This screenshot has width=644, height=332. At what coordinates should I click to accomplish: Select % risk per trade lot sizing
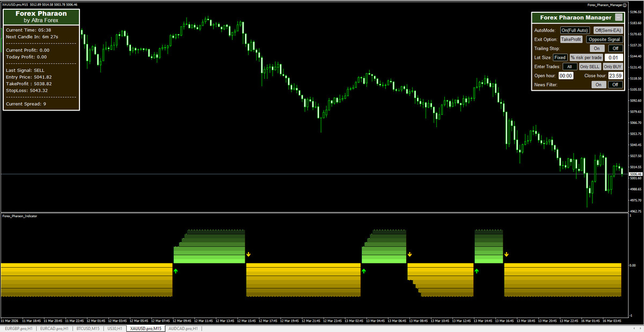point(586,57)
